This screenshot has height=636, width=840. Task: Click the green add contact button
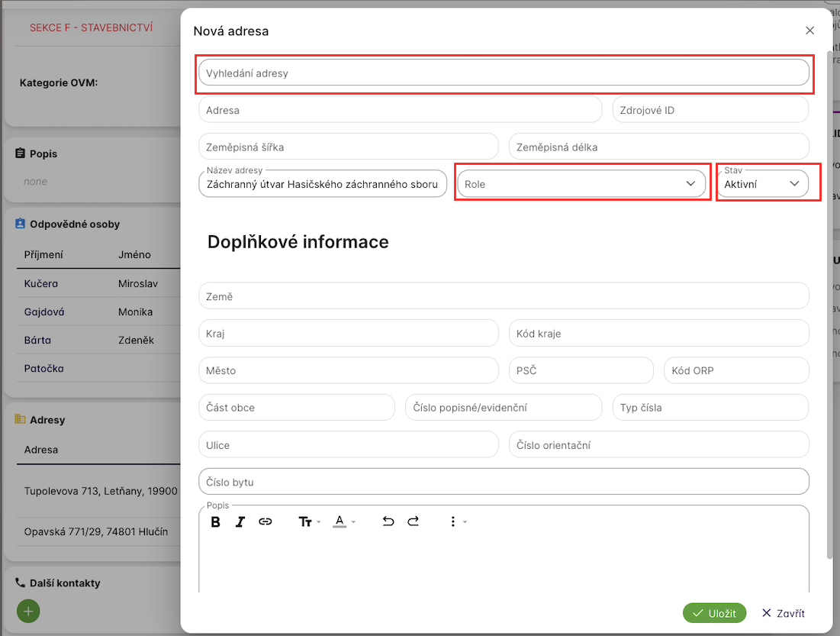(27, 611)
